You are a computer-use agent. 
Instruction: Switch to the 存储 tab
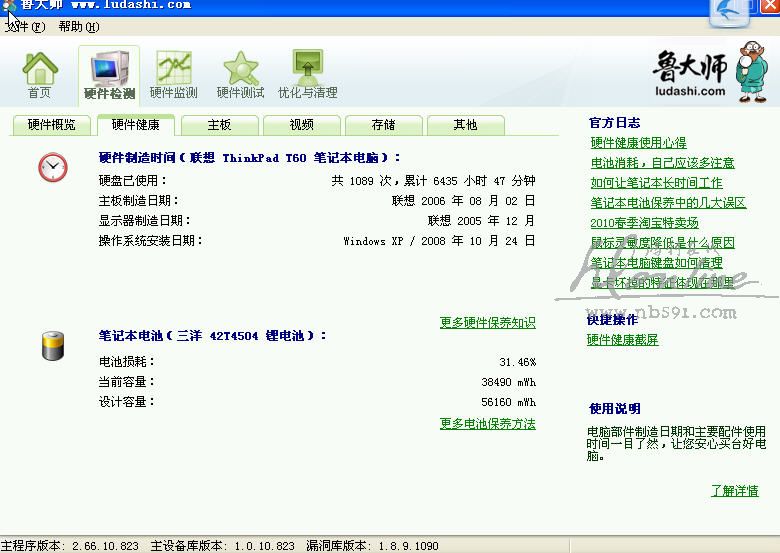tap(384, 125)
